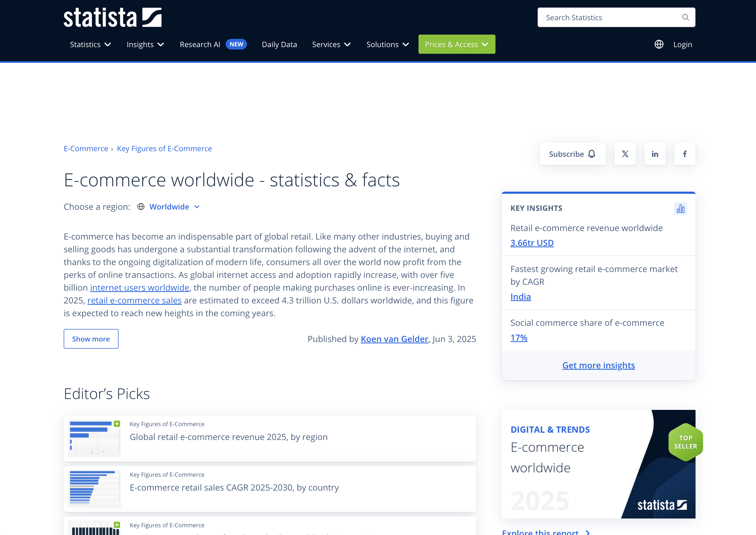
Task: Click the Key Insights bar chart icon
Action: 680,208
